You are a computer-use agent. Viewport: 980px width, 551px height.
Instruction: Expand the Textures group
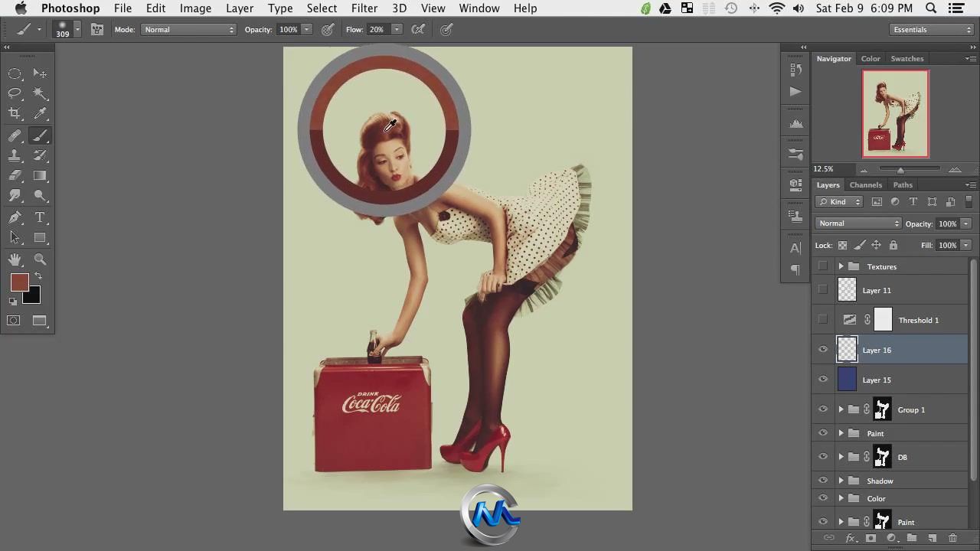coord(841,266)
